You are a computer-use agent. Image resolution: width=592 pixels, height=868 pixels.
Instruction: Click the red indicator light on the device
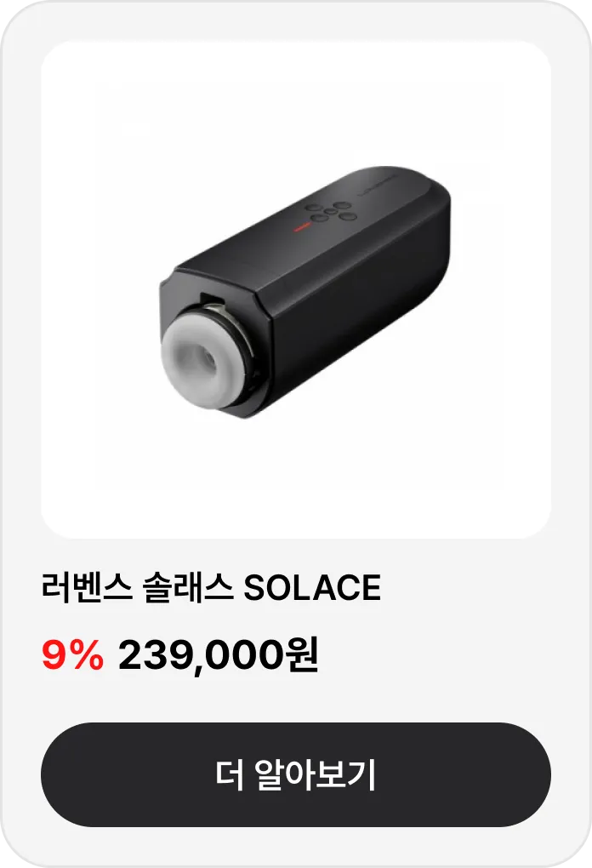(x=302, y=227)
